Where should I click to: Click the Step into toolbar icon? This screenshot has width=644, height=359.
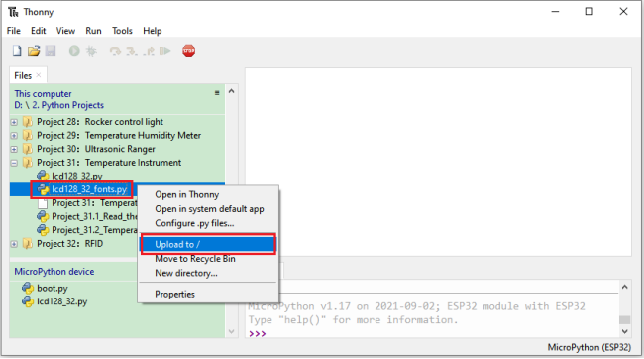pyautogui.click(x=132, y=51)
